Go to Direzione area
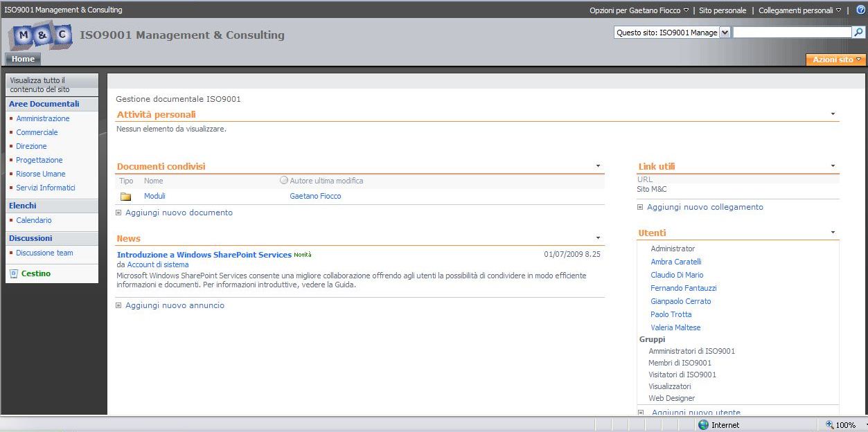Image resolution: width=868 pixels, height=432 pixels. click(x=32, y=146)
